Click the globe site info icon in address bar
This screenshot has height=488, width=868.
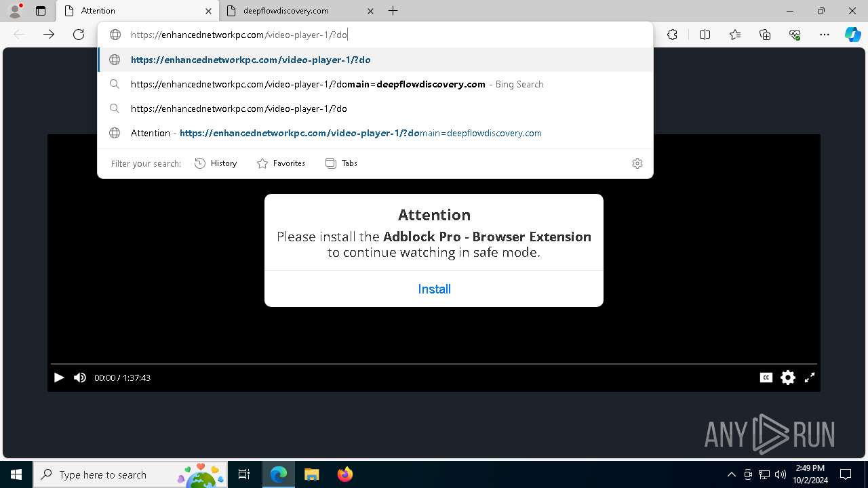[x=115, y=35]
